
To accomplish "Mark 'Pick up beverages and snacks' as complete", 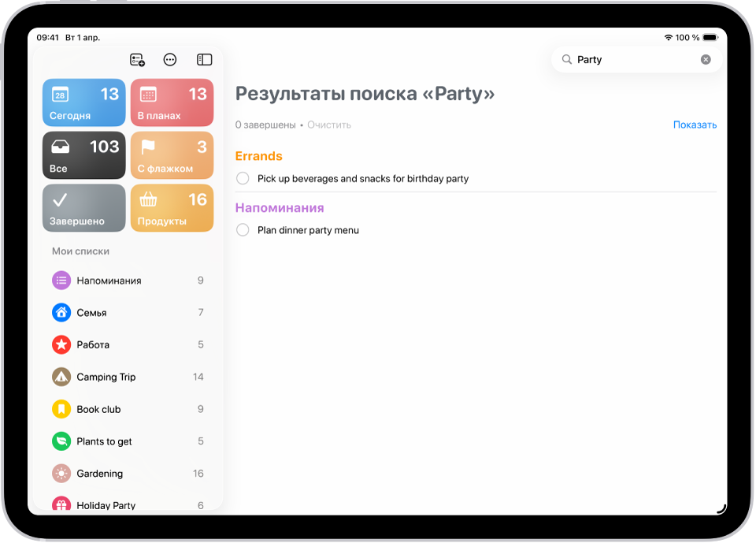I will click(243, 178).
